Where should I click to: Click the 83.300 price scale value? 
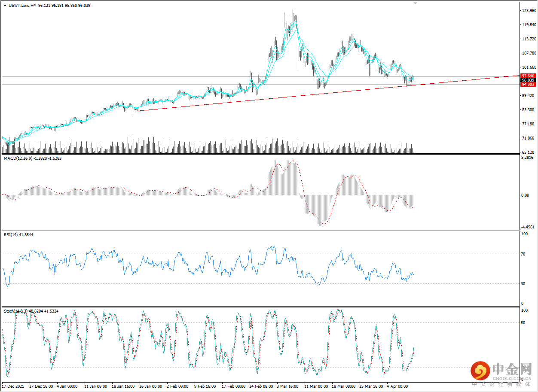tap(528, 110)
